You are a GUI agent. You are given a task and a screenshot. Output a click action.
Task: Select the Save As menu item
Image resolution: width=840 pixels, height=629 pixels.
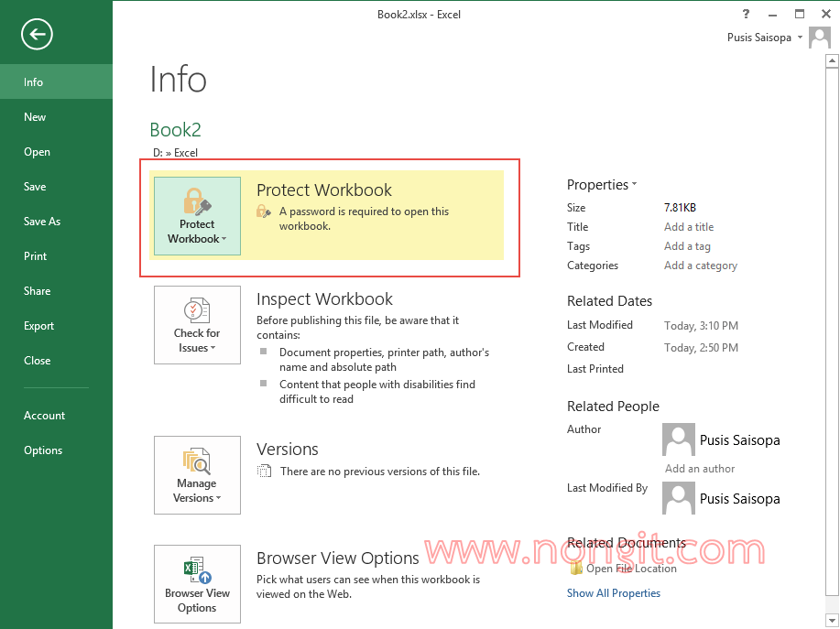pyautogui.click(x=42, y=222)
